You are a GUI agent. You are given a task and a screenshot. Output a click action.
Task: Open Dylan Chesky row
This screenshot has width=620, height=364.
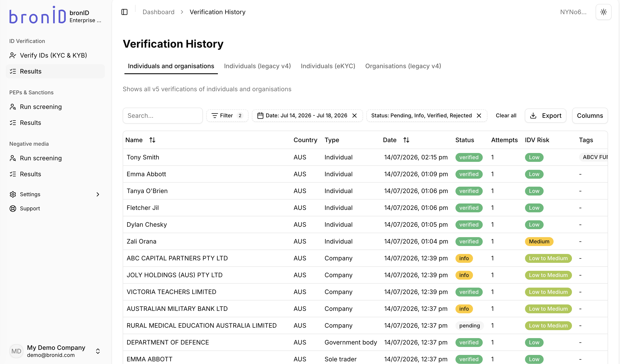[365, 225]
